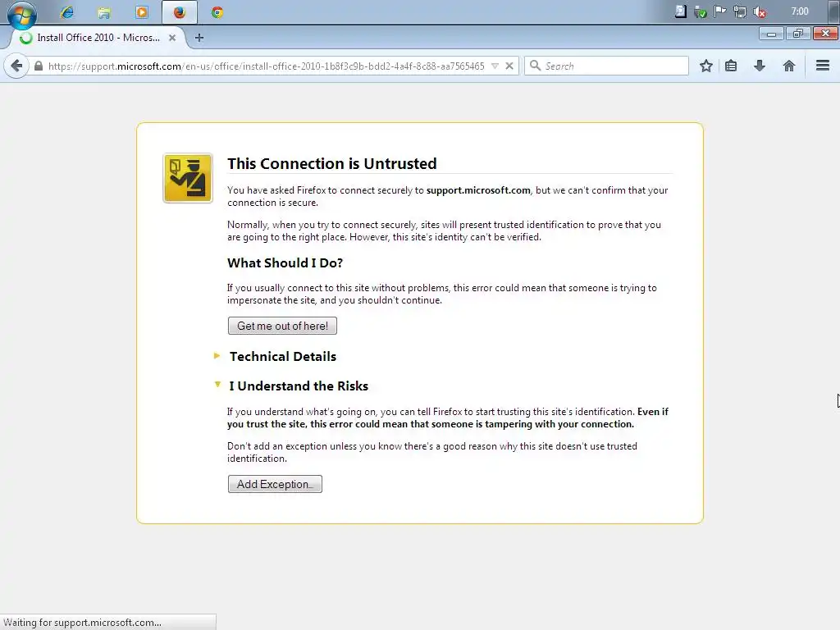Close the Firefox window

pos(825,34)
